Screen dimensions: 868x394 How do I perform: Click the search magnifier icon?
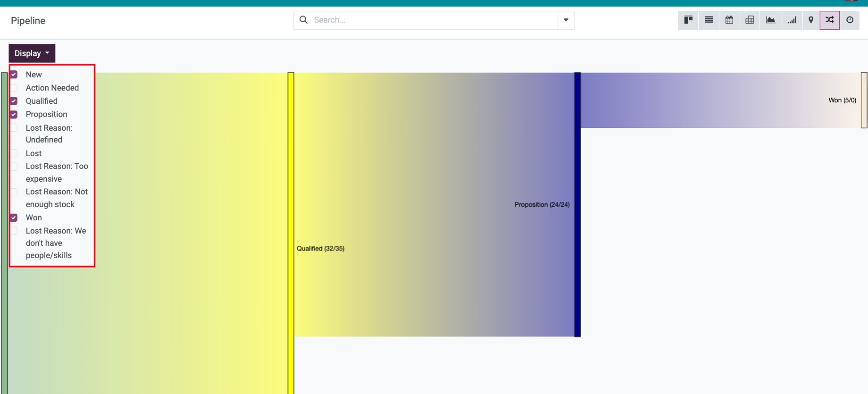[x=304, y=20]
